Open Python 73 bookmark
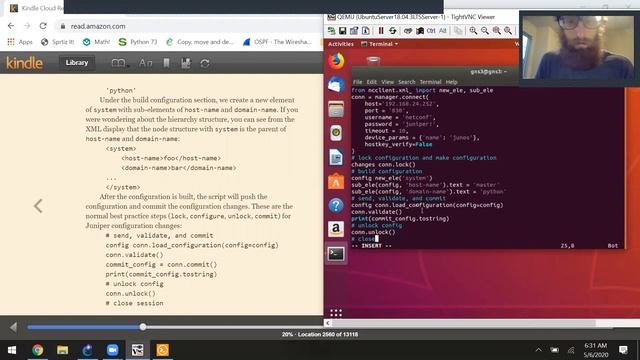 (x=138, y=42)
